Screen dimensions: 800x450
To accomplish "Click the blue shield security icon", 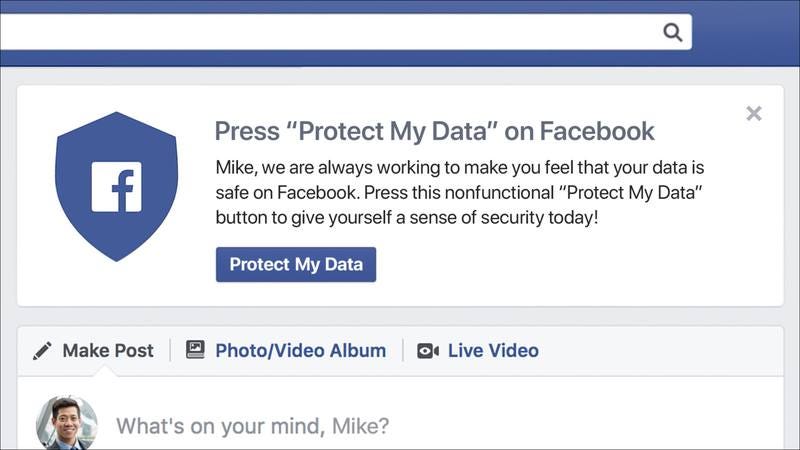I will click(x=116, y=186).
